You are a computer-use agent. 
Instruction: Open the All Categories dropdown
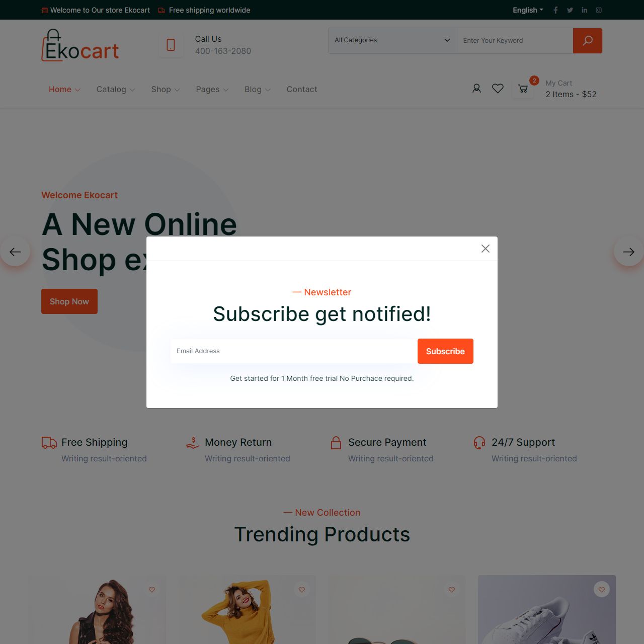(x=392, y=40)
